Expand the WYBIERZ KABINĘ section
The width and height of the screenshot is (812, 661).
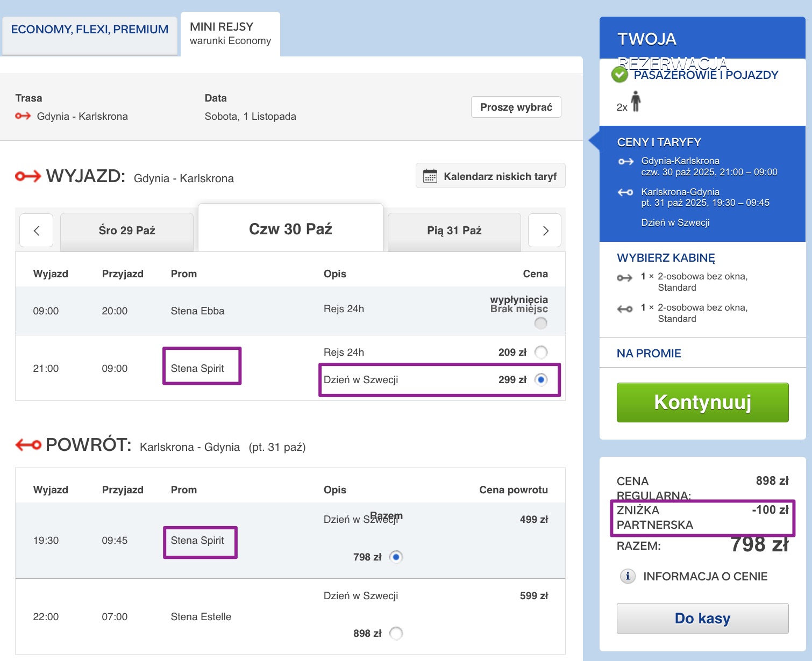tap(666, 258)
